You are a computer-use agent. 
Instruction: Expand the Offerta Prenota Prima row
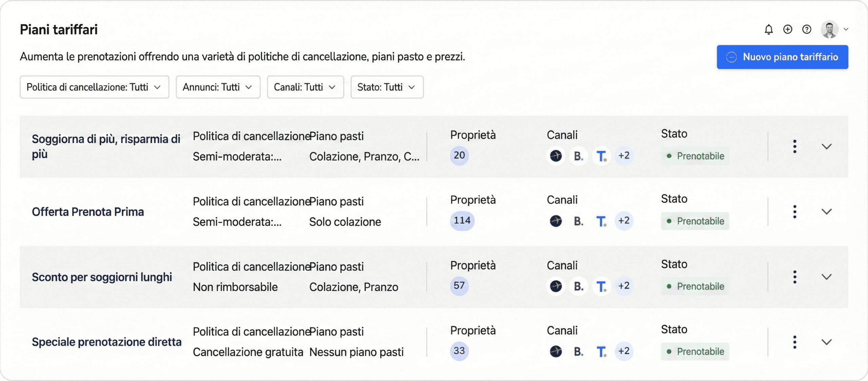point(827,212)
